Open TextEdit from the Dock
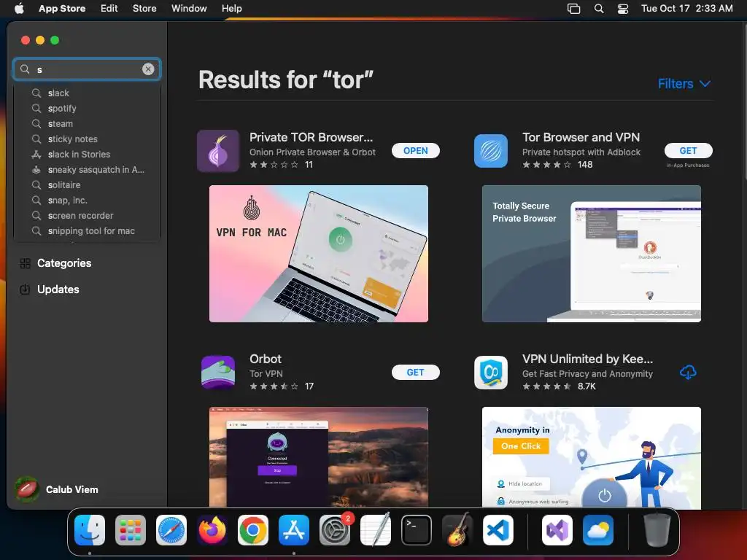Screen dimensions: 747x560 click(376, 530)
